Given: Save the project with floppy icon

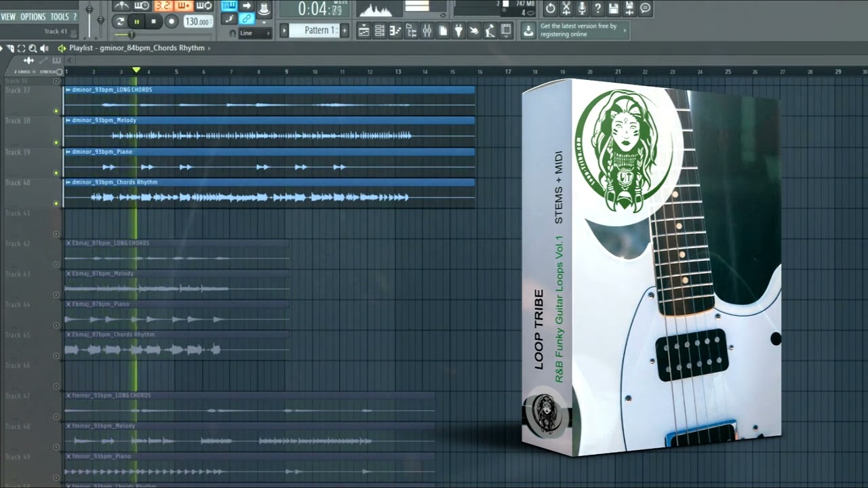Looking at the screenshot, I should pyautogui.click(x=614, y=8).
